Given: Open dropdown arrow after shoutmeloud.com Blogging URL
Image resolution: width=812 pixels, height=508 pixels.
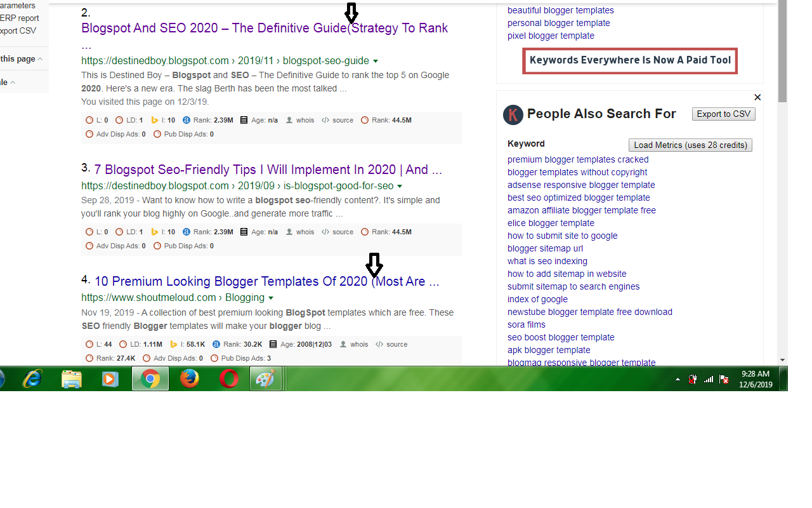Looking at the screenshot, I should click(x=271, y=298).
